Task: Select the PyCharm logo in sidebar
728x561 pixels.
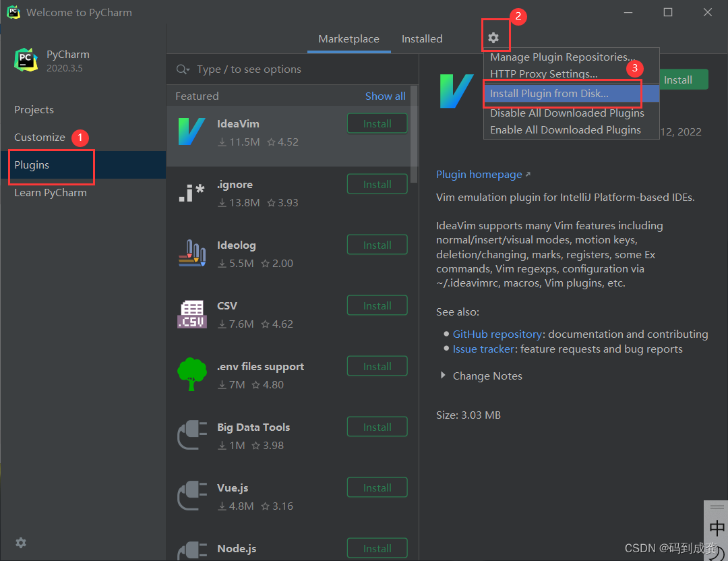Action: [26, 60]
